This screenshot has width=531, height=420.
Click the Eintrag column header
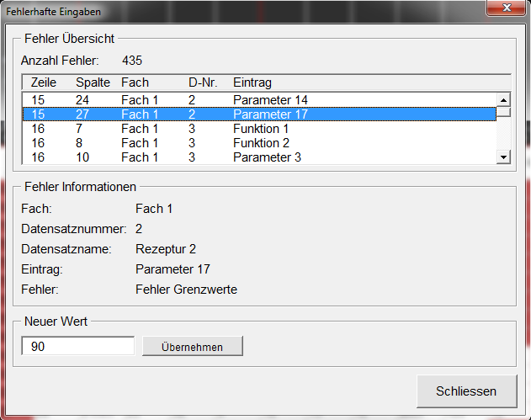[252, 82]
